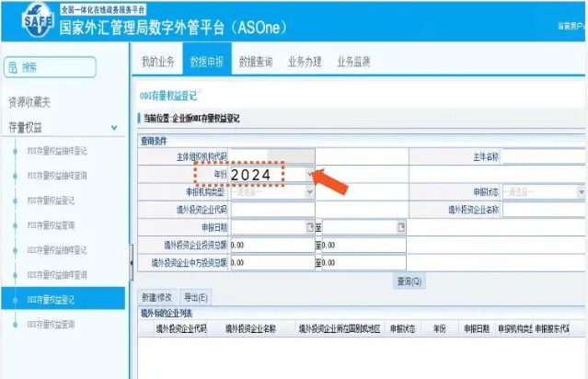Switch to the 业务办理 tab
Image resolution: width=588 pixels, height=379 pixels.
[305, 62]
